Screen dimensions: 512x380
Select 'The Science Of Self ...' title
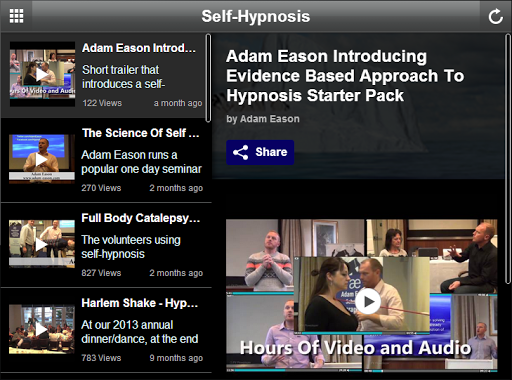(x=140, y=133)
